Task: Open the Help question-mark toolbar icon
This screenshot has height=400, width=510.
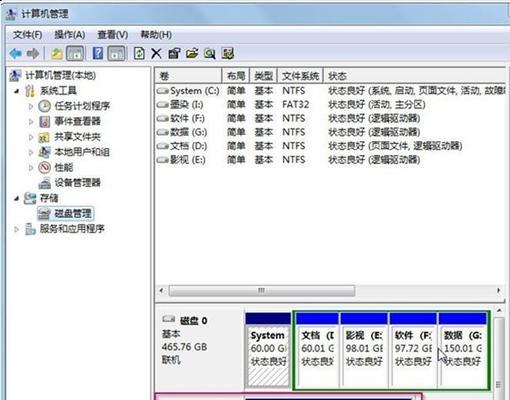Action: [98, 53]
